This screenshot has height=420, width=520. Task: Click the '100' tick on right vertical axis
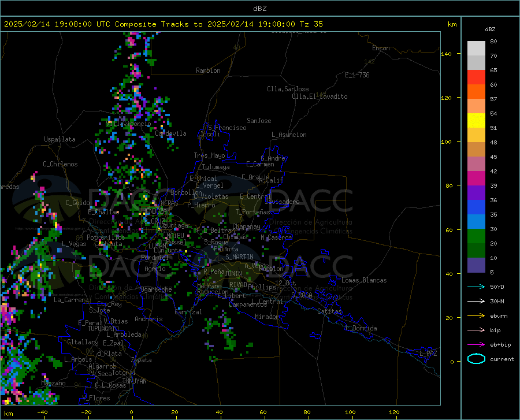(x=447, y=142)
